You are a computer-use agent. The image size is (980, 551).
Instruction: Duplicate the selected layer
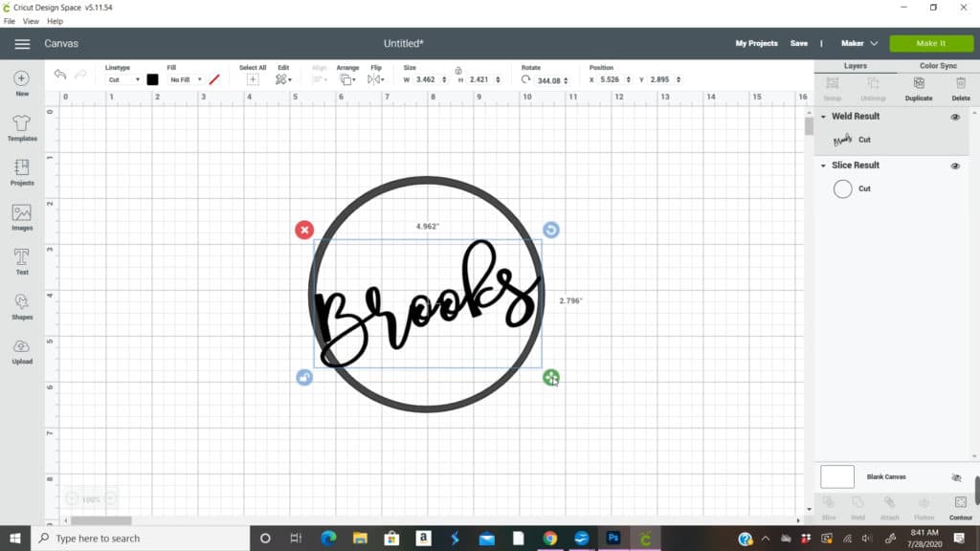(918, 89)
